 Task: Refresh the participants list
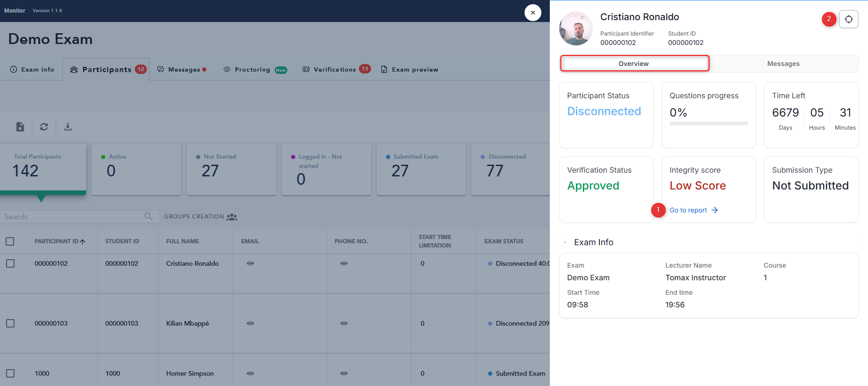pyautogui.click(x=44, y=127)
